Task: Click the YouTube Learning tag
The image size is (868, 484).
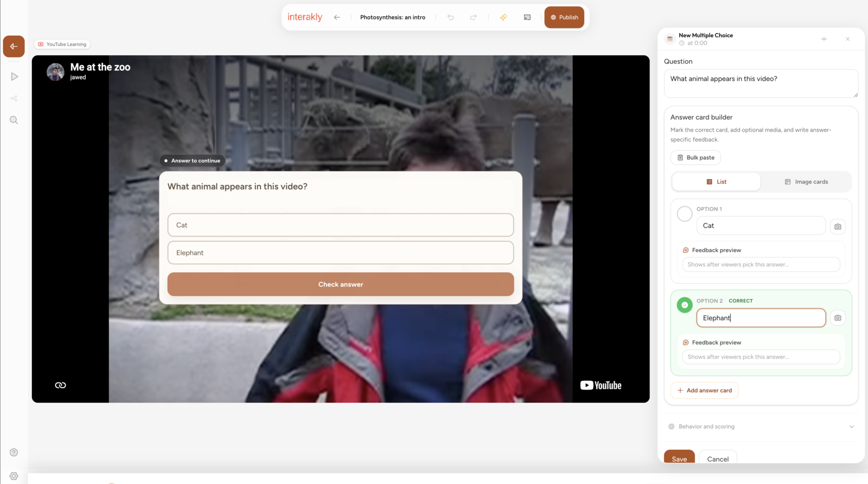Action: (x=62, y=44)
